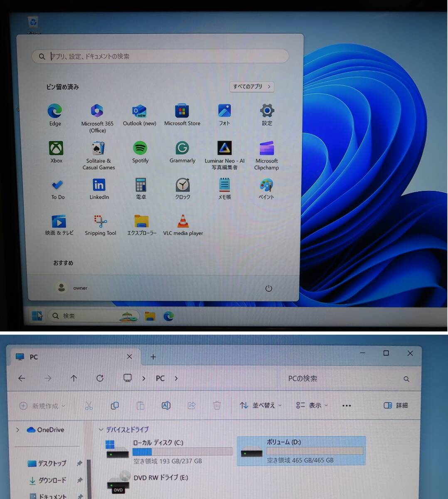Viewport: 448px width, 499px height.
Task: Collapse the デバイスとドライブ group
Action: pos(101,430)
